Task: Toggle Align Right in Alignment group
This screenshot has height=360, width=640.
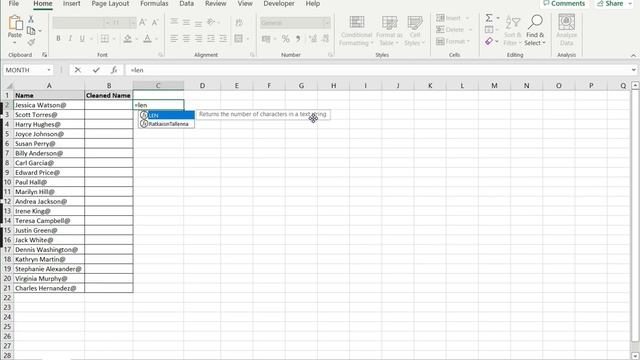Action: 198,38
